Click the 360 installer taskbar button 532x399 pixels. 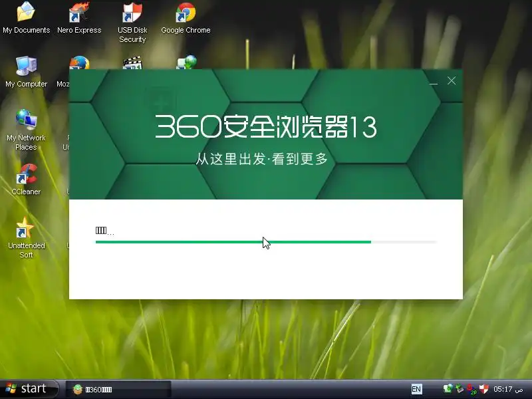point(118,389)
